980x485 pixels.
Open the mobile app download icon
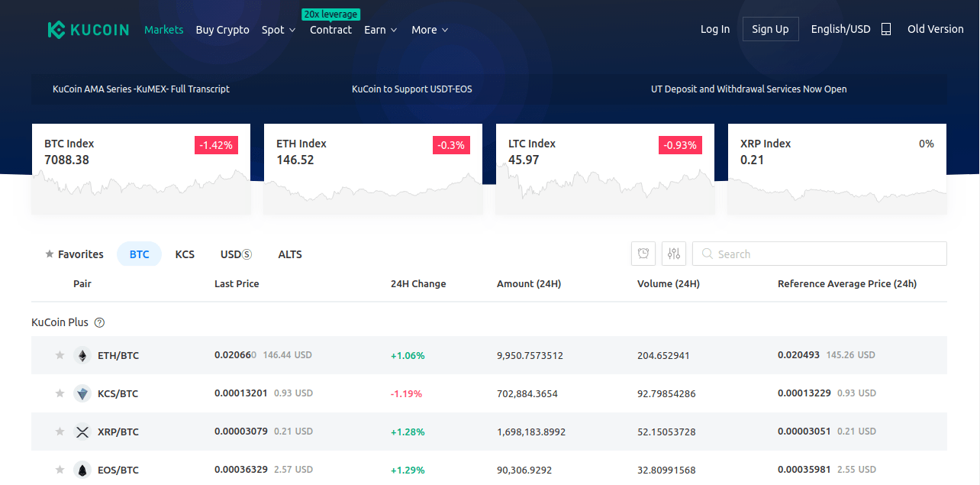click(x=886, y=29)
